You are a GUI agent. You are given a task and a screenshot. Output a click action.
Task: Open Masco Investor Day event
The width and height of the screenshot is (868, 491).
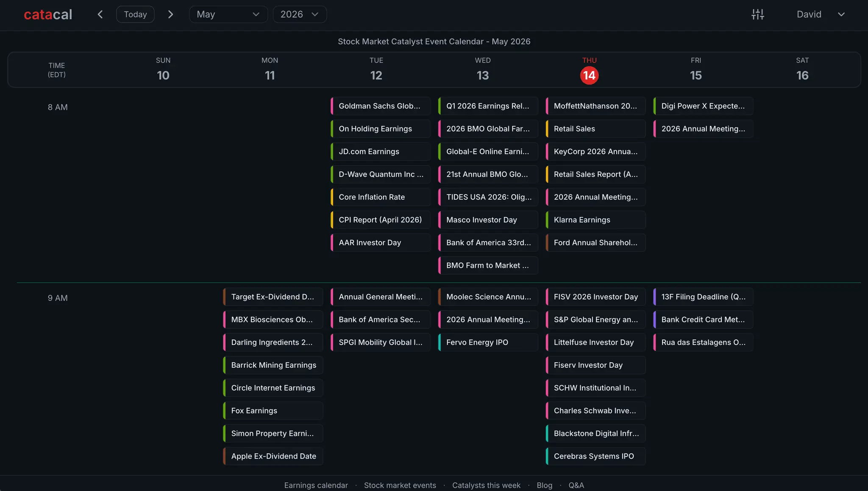[488, 220]
